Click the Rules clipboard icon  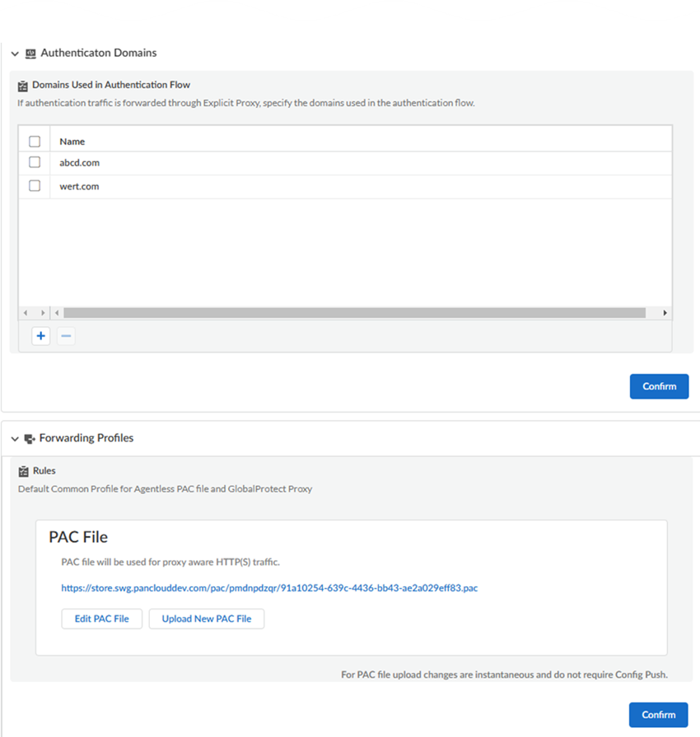point(23,471)
